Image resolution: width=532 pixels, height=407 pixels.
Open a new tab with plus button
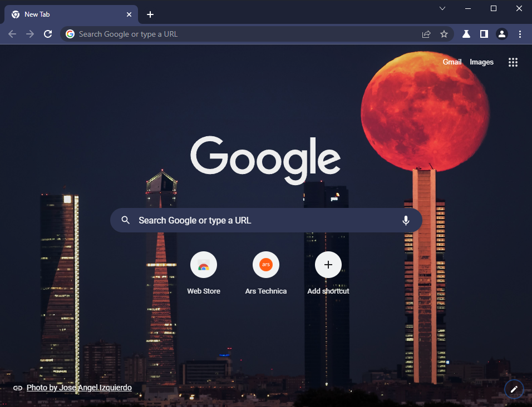pyautogui.click(x=150, y=14)
